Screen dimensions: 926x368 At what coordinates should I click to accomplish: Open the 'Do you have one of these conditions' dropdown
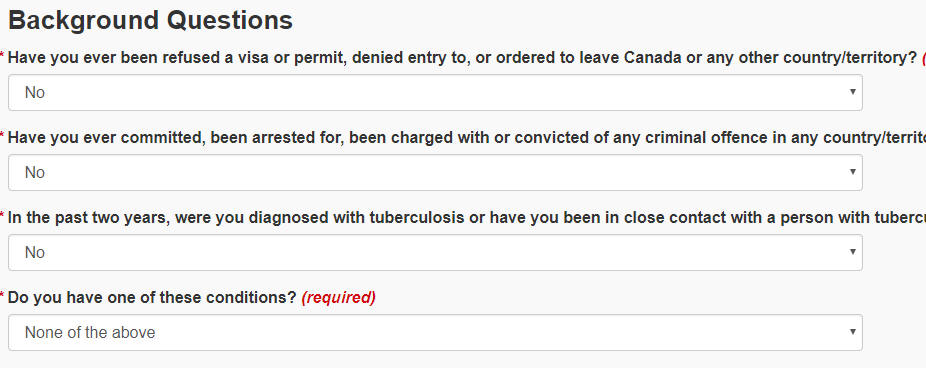pyautogui.click(x=435, y=333)
